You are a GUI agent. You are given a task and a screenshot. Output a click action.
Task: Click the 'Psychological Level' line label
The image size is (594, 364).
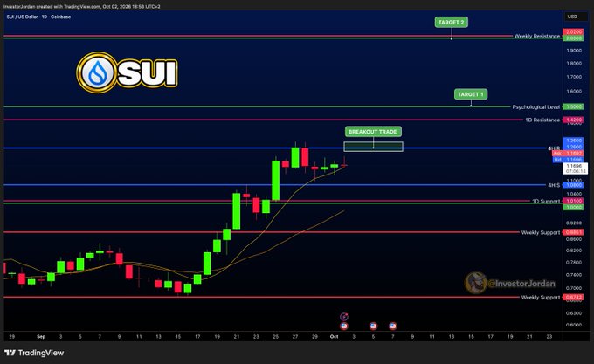(536, 107)
